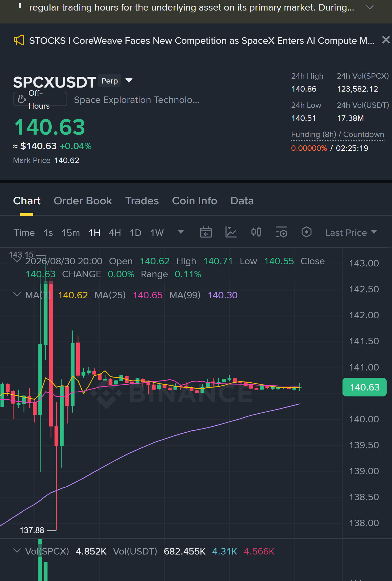Image resolution: width=392 pixels, height=581 pixels.
Task: Switch to the Order Book tab
Action: coord(83,201)
